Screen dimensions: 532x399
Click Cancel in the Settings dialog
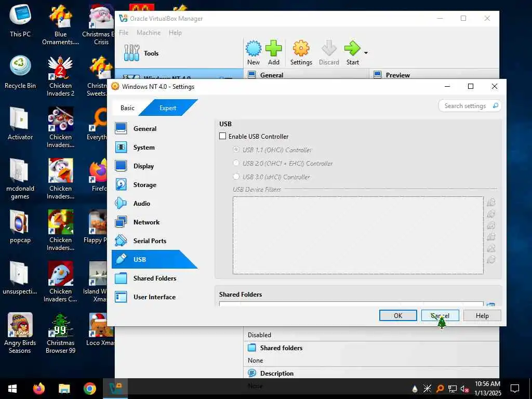coord(440,315)
